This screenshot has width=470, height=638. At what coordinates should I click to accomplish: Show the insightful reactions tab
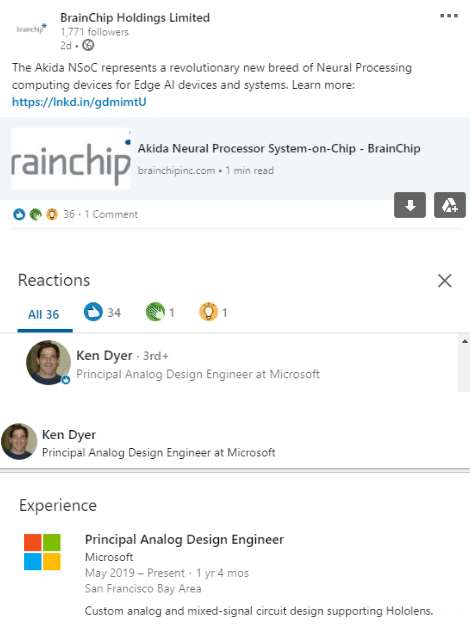click(x=213, y=312)
